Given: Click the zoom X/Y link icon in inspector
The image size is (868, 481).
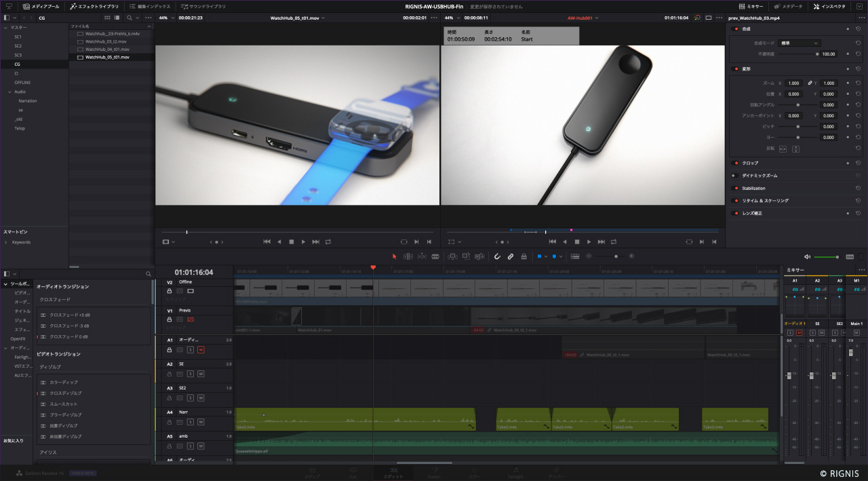Looking at the screenshot, I should 810,83.
